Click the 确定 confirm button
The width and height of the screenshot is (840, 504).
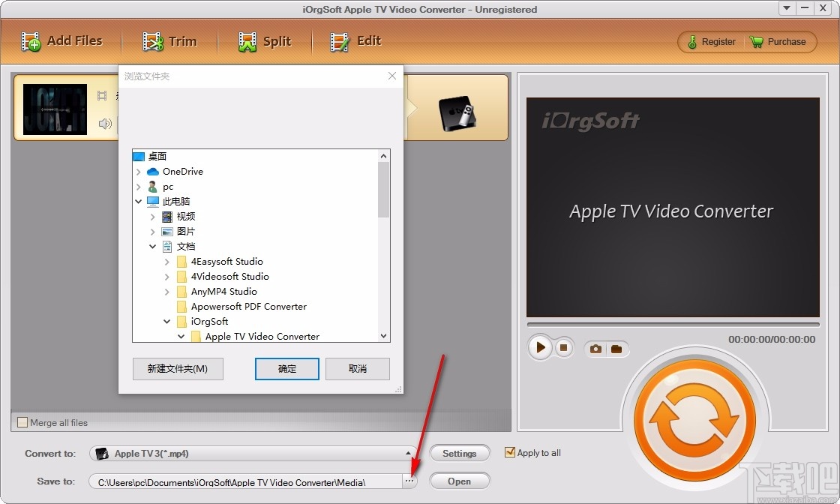click(286, 368)
